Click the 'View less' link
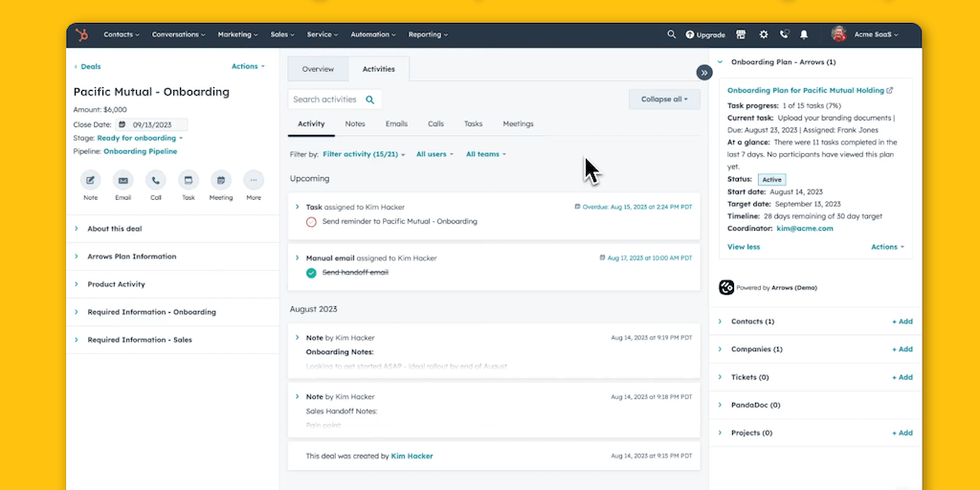 744,247
